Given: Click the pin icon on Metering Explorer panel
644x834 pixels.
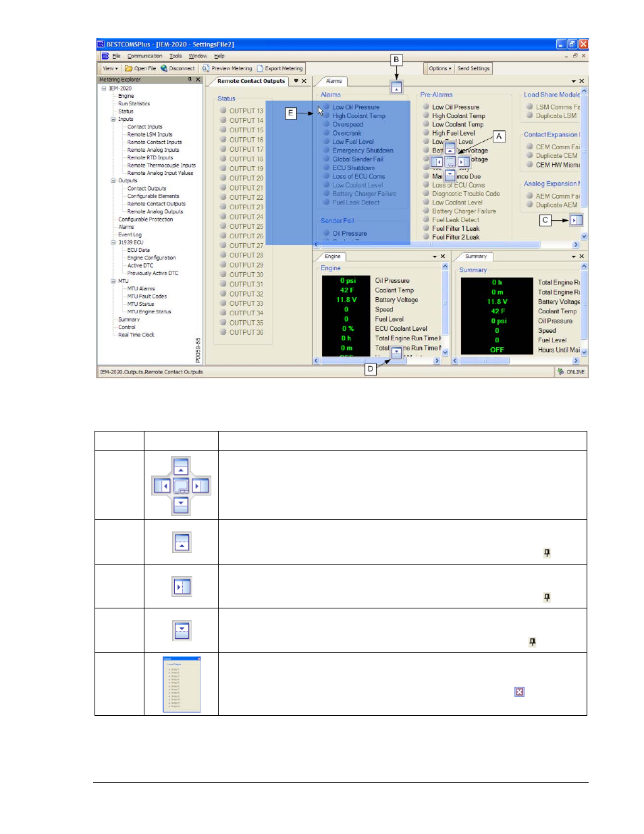Looking at the screenshot, I should (190, 80).
